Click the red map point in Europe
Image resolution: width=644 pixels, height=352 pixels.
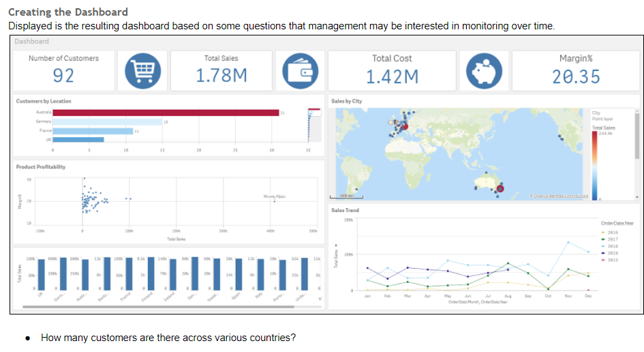pos(405,126)
